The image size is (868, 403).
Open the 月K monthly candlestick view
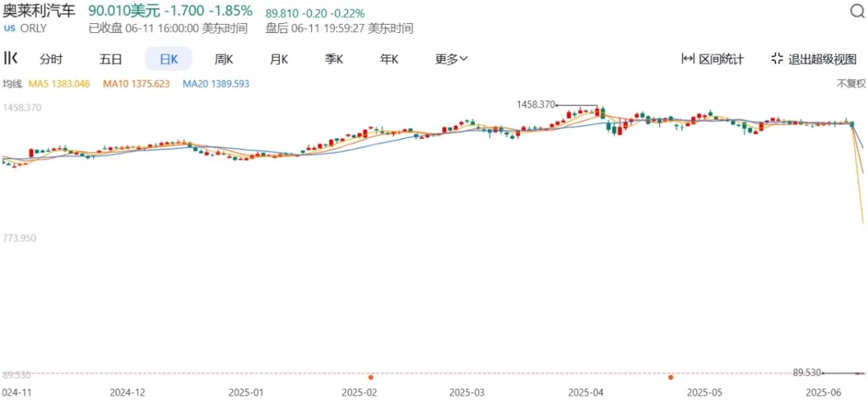[x=279, y=59]
